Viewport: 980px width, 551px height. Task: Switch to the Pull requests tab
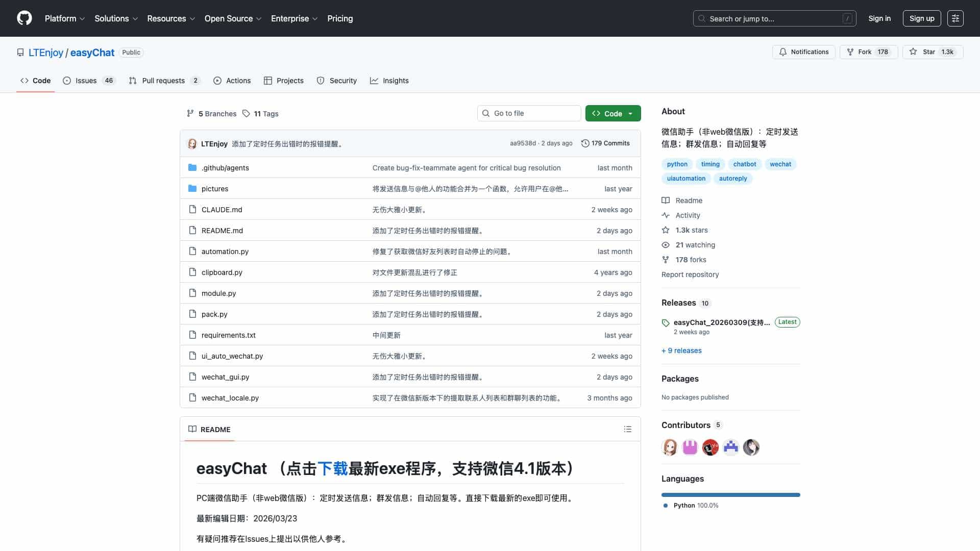(x=164, y=81)
